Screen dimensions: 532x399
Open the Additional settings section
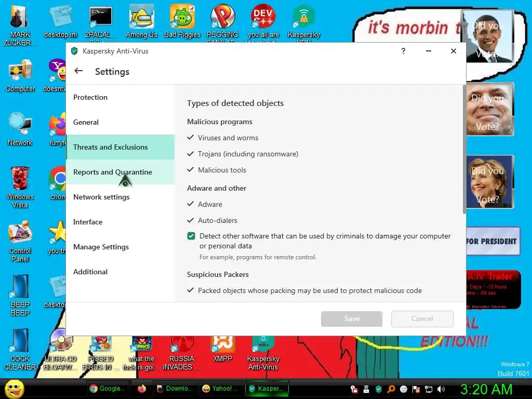point(121,272)
